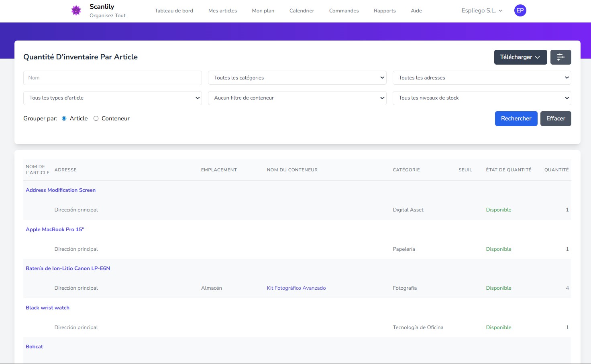
Task: Click the Digital Asset category cell
Action: pos(408,210)
